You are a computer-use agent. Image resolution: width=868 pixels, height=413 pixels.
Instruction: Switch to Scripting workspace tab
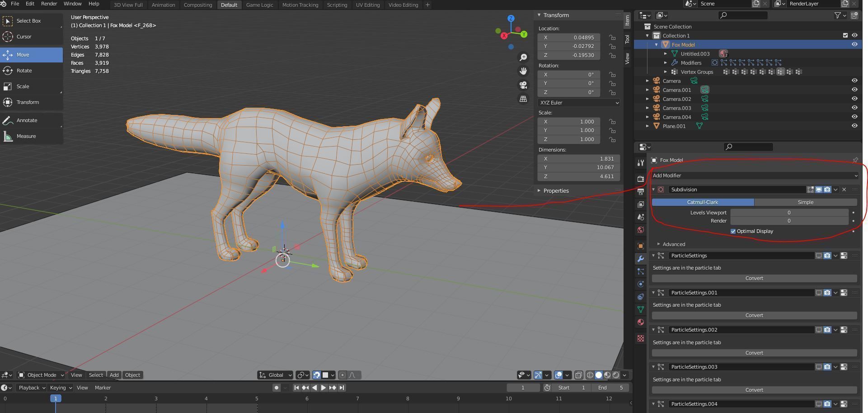[337, 5]
